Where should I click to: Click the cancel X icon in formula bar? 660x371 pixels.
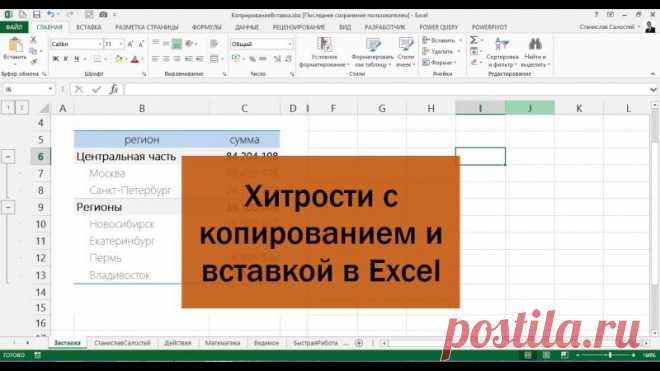pos(79,89)
